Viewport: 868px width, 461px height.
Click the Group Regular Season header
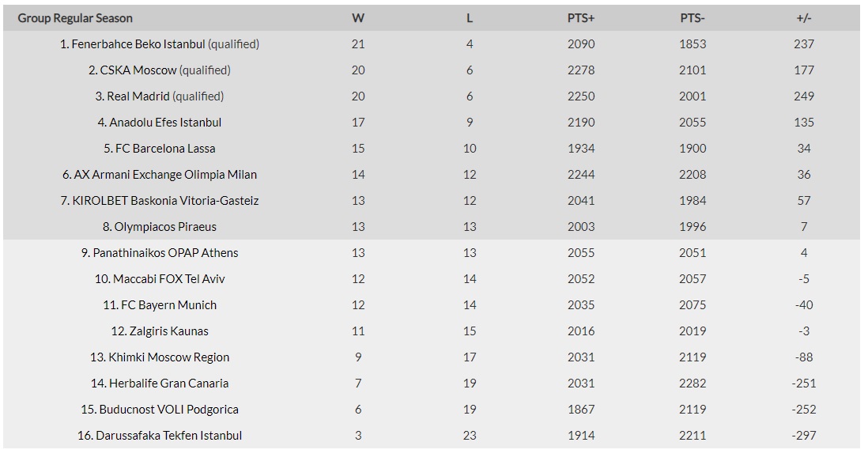point(75,18)
